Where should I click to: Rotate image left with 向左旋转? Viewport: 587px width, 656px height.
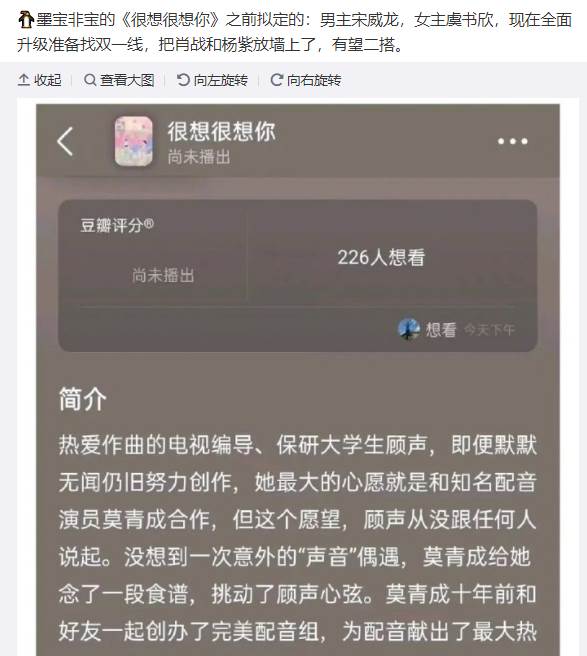point(213,79)
